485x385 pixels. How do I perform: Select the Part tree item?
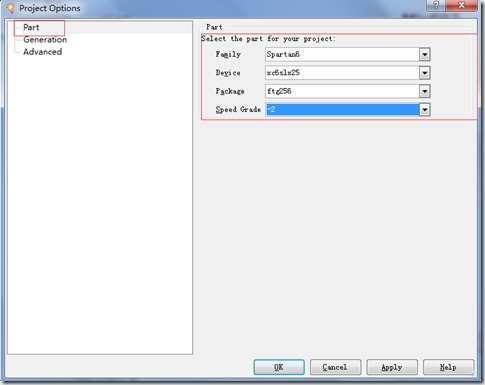click(x=31, y=27)
